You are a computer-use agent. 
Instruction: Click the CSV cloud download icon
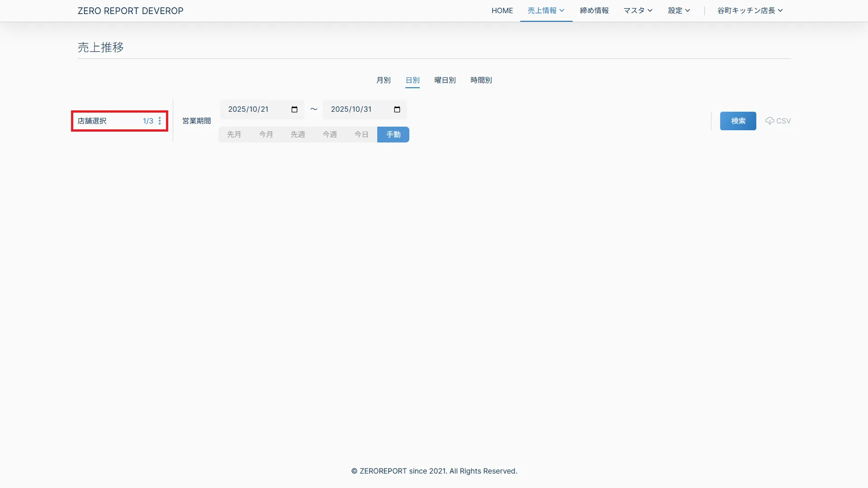pyautogui.click(x=769, y=121)
